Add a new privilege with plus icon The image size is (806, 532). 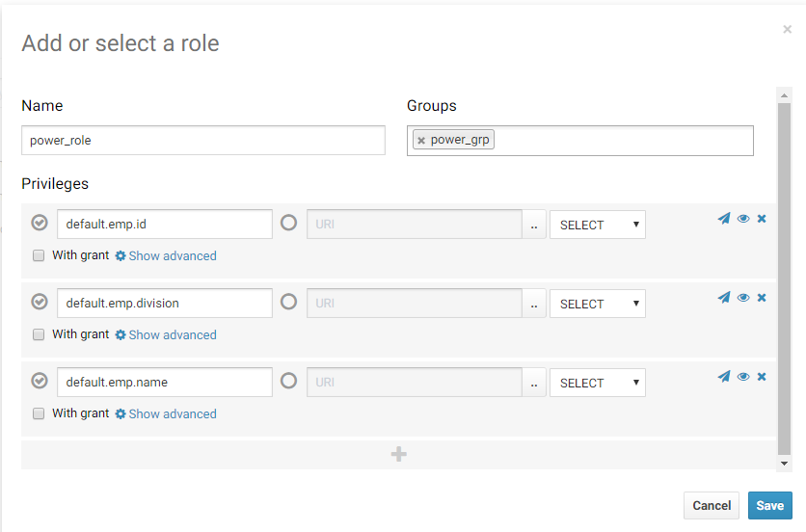(x=398, y=454)
